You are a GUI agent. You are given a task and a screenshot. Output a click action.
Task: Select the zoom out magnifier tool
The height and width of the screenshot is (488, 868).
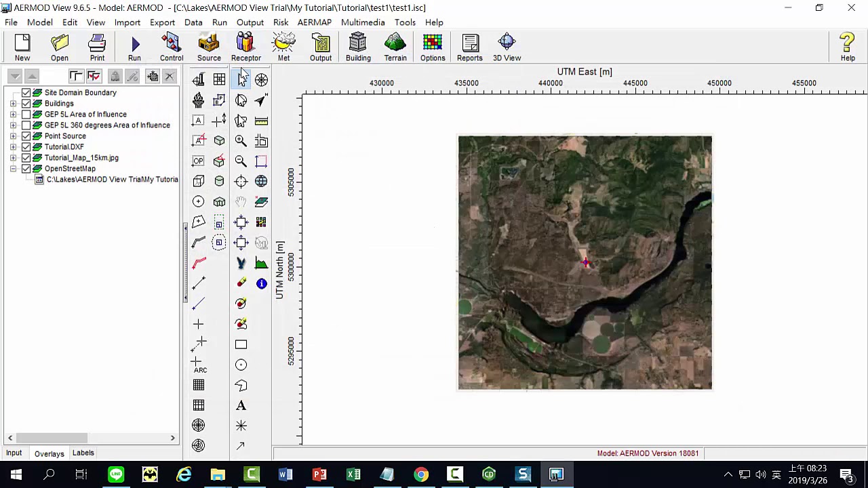pos(241,161)
